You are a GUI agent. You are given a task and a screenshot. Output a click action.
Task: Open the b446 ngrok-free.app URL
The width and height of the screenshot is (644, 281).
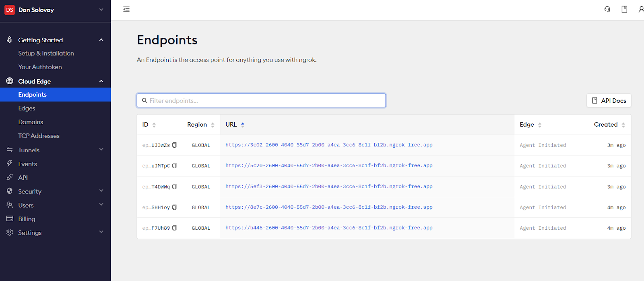[x=329, y=228]
